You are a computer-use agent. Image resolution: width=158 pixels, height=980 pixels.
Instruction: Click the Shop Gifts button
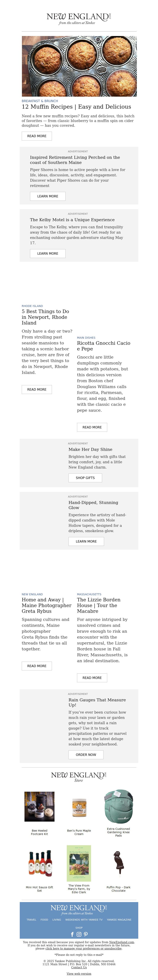(85, 478)
